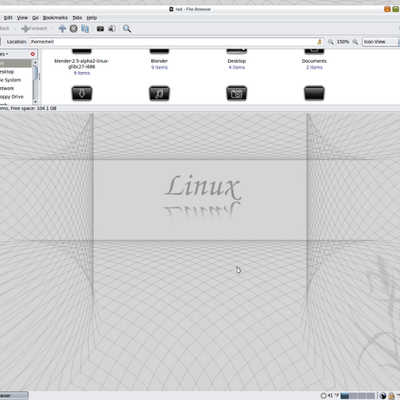
Task: Open the Icon View mode dropdown
Action: (x=381, y=42)
